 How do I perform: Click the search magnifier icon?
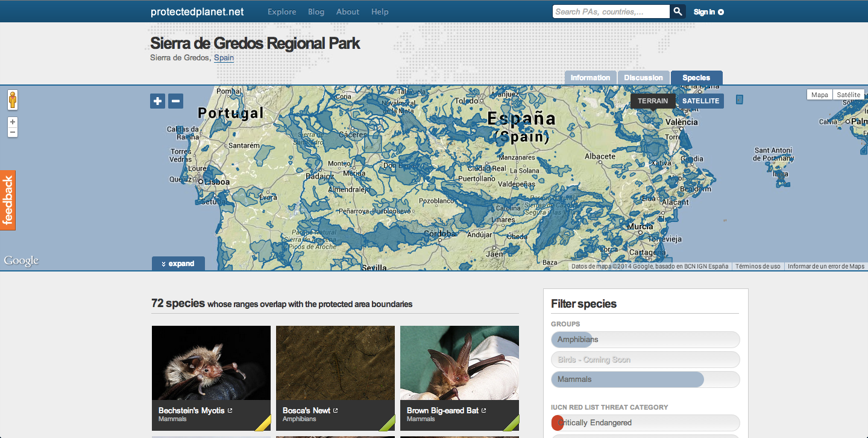[678, 11]
